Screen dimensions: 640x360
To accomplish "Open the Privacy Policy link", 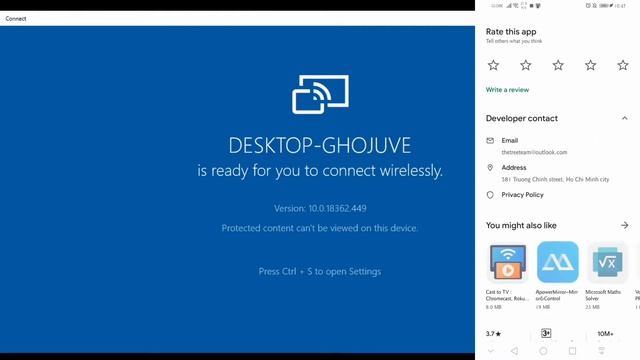I will [522, 195].
